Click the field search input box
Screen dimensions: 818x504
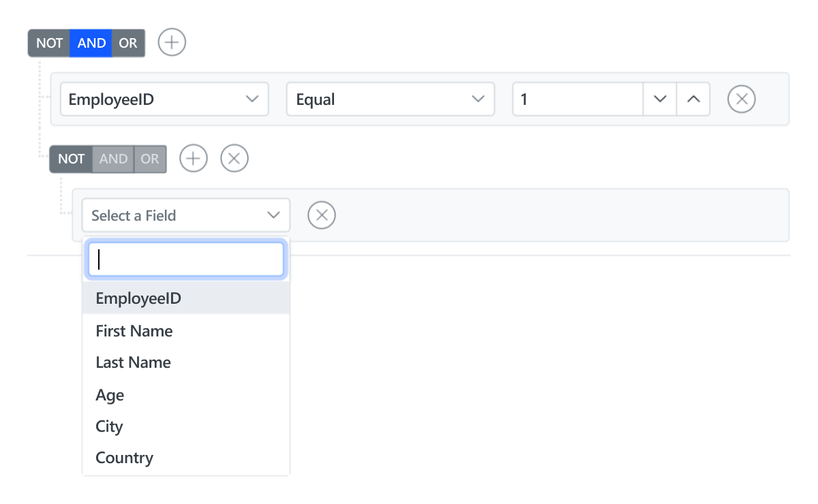click(185, 259)
